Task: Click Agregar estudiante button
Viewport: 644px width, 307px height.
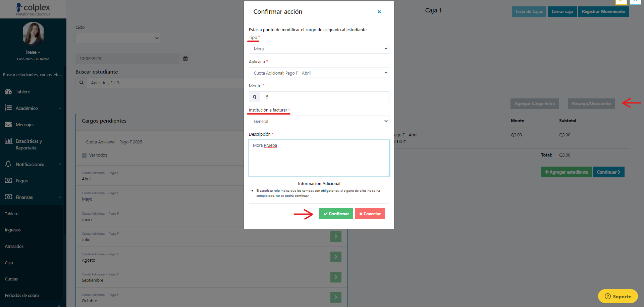Action: tap(566, 172)
